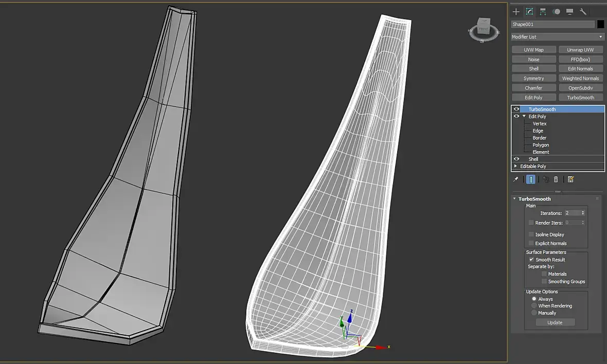
Task: Toggle Shell visibility eye in stack
Action: click(516, 158)
